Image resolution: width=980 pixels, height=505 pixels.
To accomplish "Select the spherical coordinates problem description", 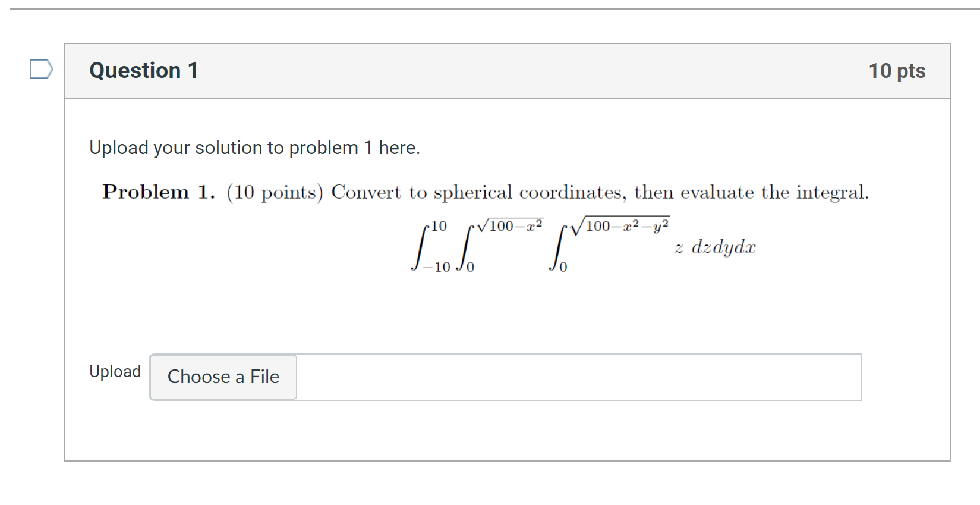I will click(x=484, y=192).
